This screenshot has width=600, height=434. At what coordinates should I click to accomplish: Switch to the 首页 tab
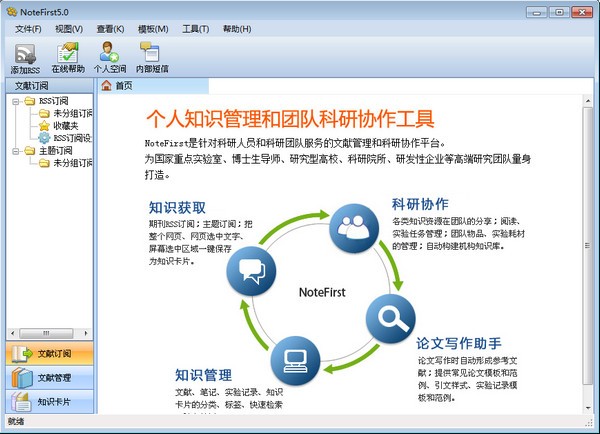click(153, 86)
